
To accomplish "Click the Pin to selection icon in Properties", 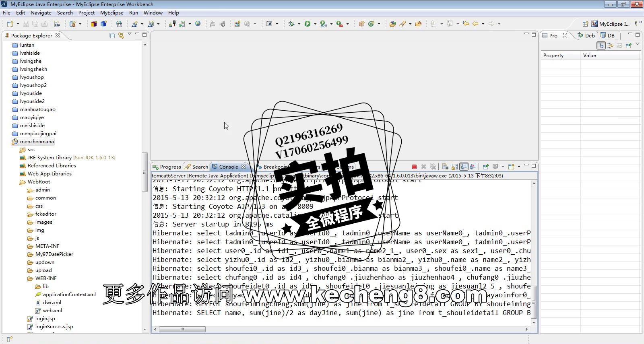I will click(x=628, y=45).
